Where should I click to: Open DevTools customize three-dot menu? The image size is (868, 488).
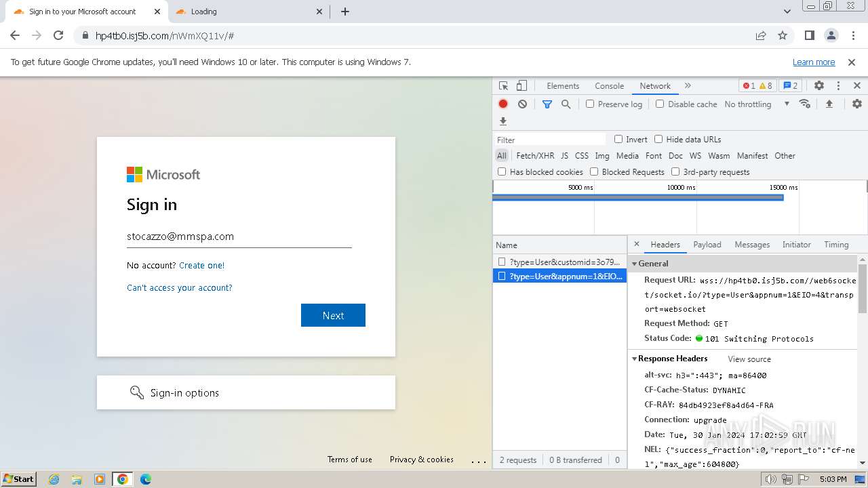pyautogui.click(x=838, y=86)
